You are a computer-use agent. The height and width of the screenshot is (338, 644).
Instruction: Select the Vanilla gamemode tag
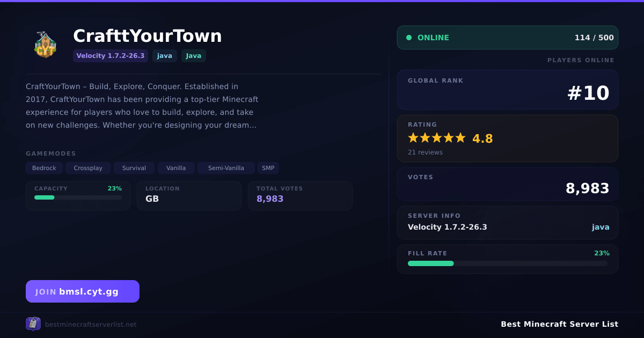(x=176, y=168)
